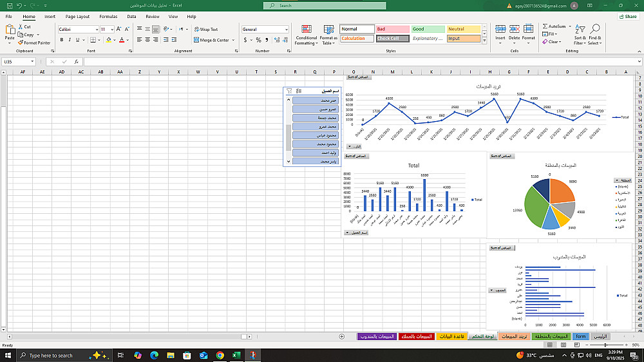Open the Insert ribbon tab
This screenshot has width=644, height=362.
click(50, 17)
